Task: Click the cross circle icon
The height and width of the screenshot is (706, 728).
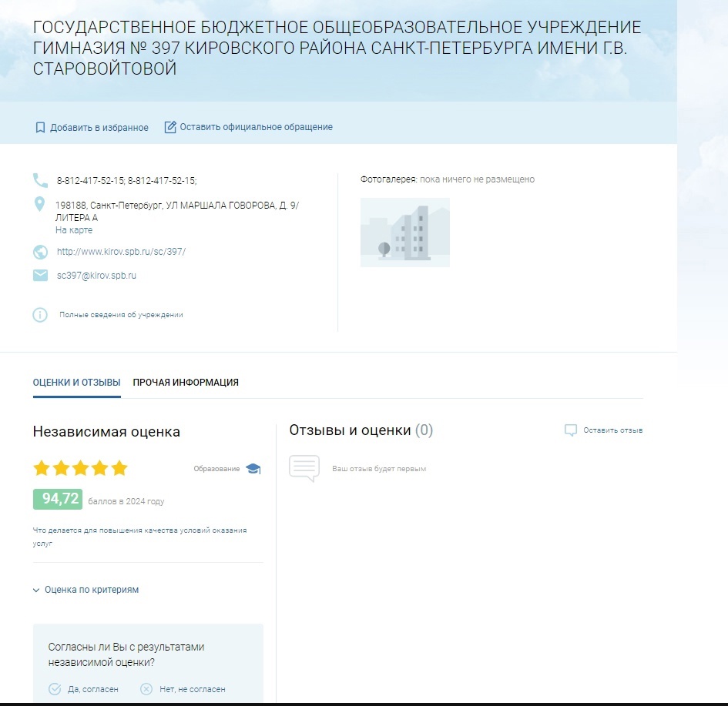Action: [146, 689]
